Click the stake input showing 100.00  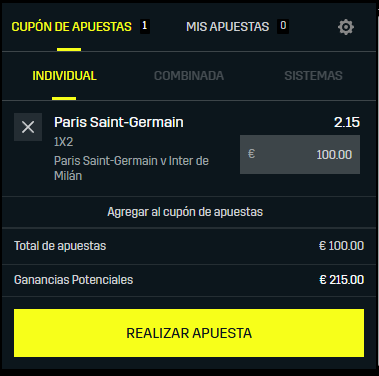(300, 154)
